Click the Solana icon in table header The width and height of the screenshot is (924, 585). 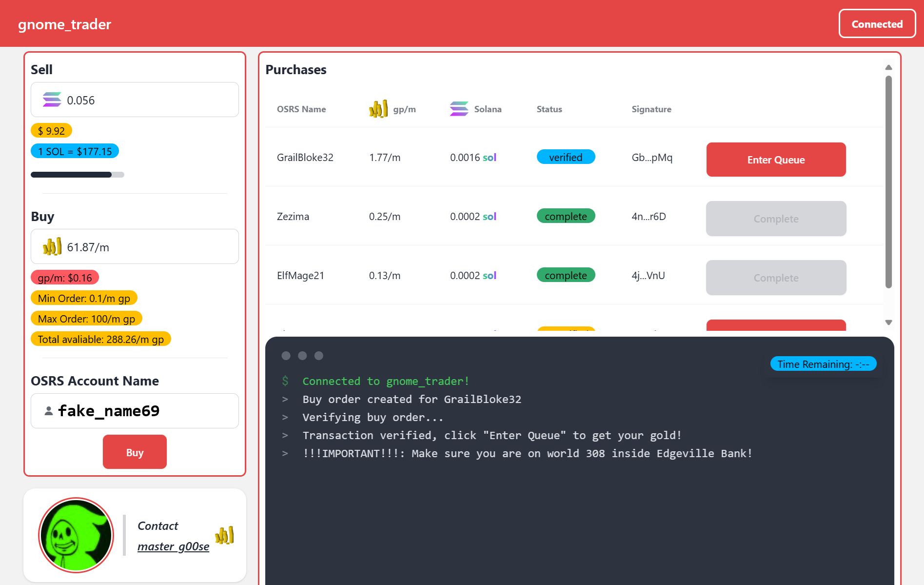tap(459, 109)
